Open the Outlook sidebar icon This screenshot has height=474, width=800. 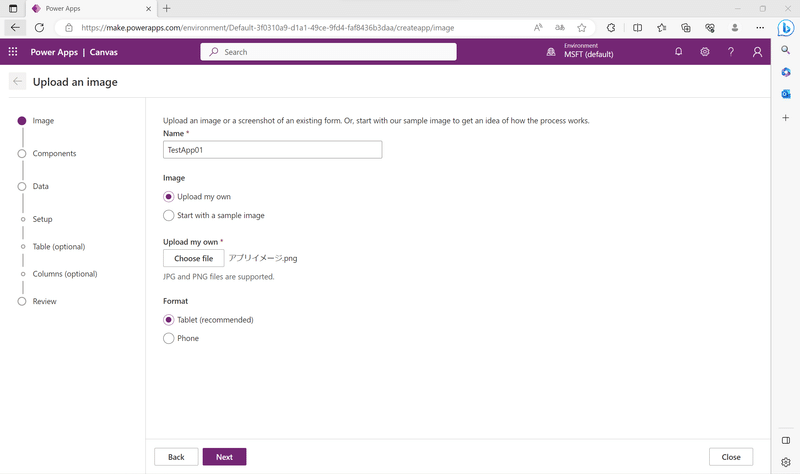point(786,94)
